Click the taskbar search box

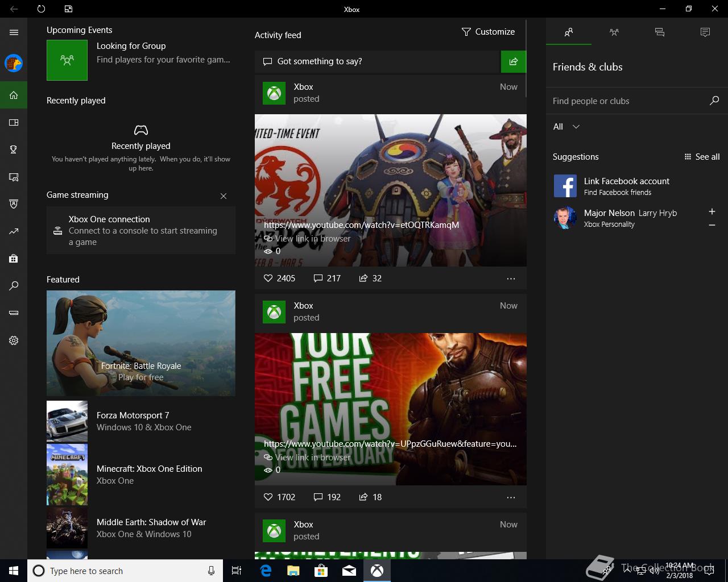[125, 571]
